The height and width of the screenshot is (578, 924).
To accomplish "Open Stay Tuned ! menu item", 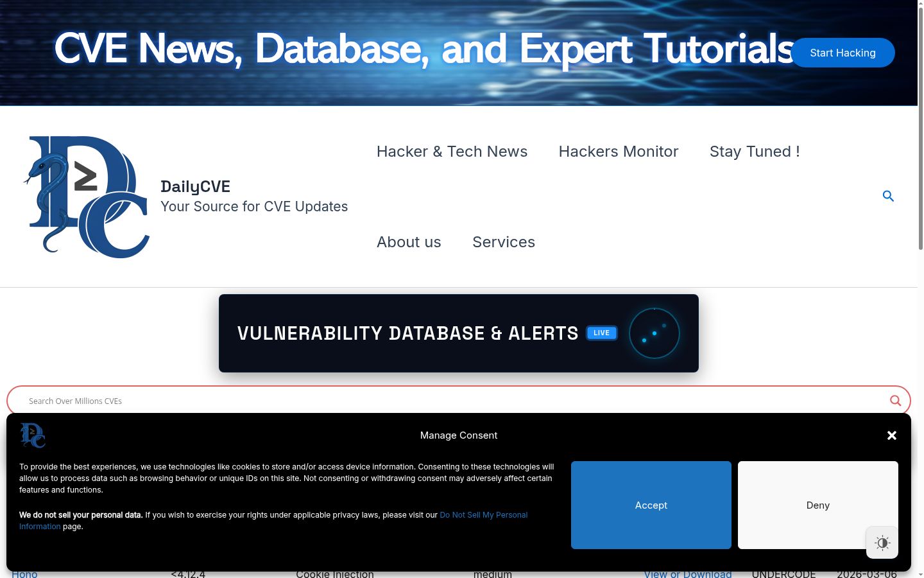I will pyautogui.click(x=755, y=152).
